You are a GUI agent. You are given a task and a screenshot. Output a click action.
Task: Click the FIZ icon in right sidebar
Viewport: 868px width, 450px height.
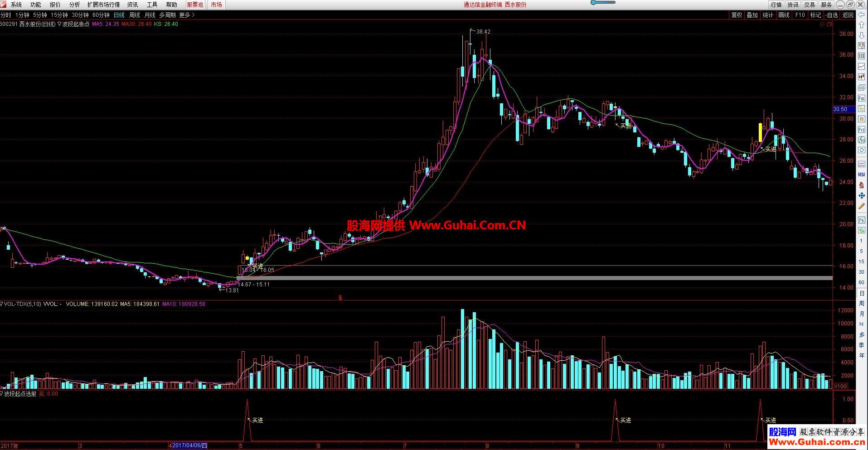pos(861,129)
